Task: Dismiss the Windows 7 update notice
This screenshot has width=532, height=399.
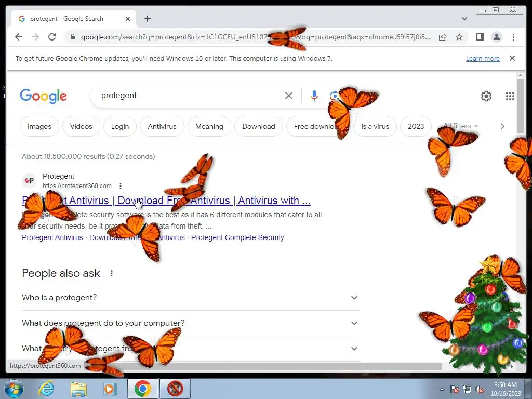Action: tap(512, 58)
